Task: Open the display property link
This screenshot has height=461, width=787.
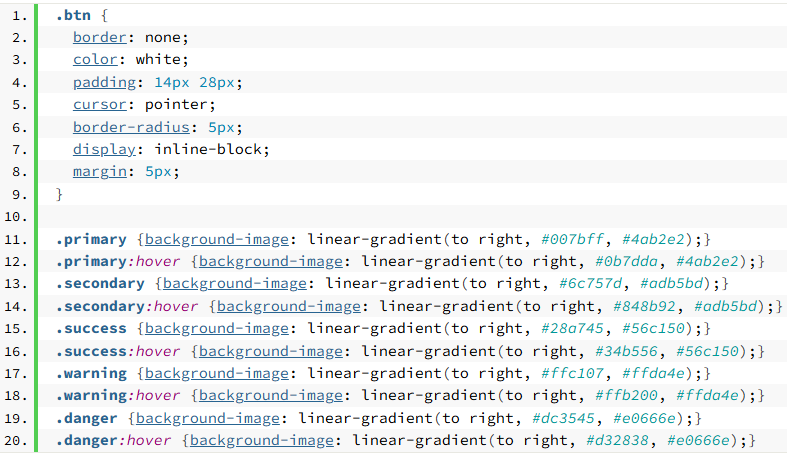Action: (104, 149)
